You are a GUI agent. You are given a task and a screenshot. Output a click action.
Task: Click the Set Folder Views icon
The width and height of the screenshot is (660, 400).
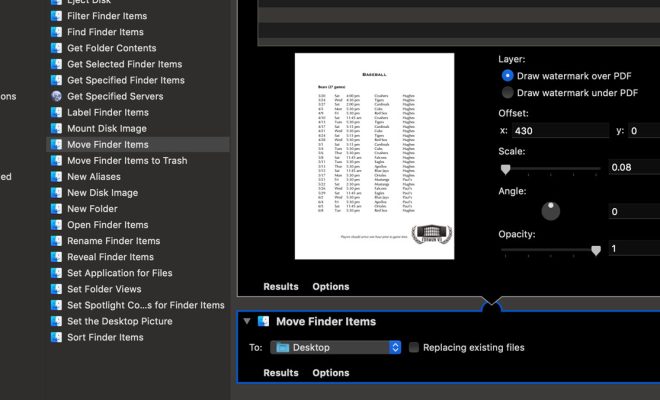(x=56, y=289)
